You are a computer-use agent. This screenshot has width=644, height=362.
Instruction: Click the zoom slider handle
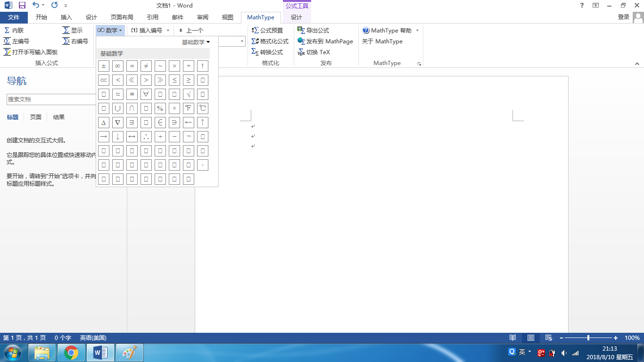point(588,338)
